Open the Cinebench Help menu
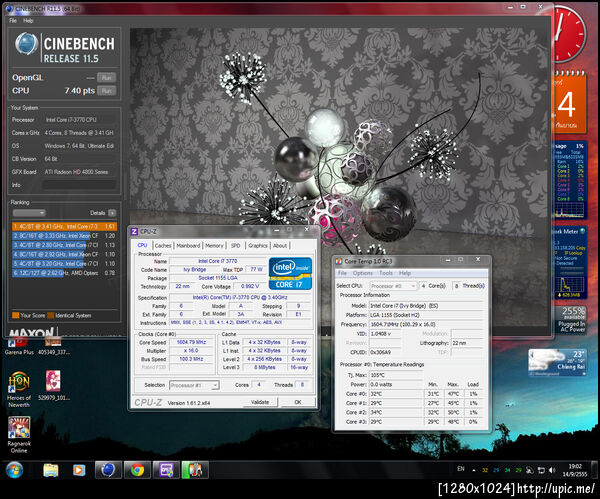Viewport: 600px width, 499px height. tap(28, 21)
